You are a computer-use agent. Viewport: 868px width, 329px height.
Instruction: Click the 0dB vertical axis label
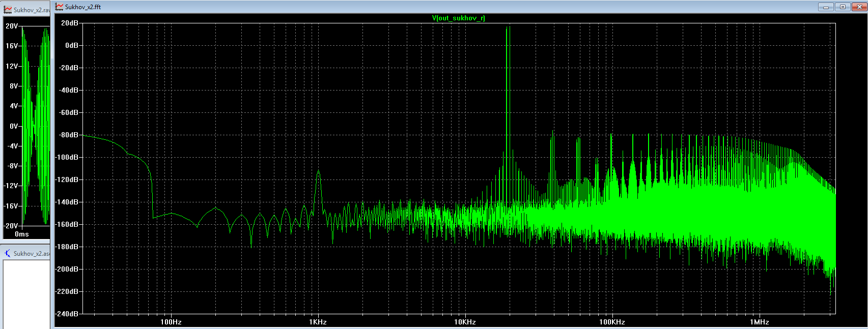pyautogui.click(x=71, y=45)
